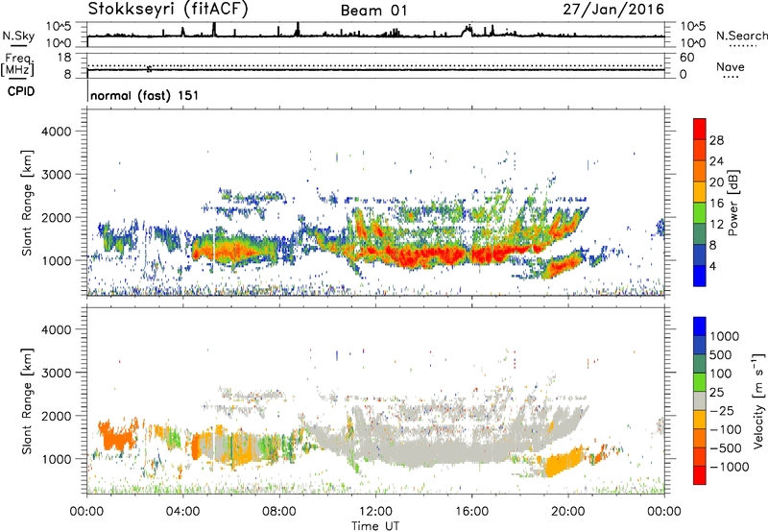768x532 pixels.
Task: Click the red swatch of the power colorbar
Action: click(700, 129)
